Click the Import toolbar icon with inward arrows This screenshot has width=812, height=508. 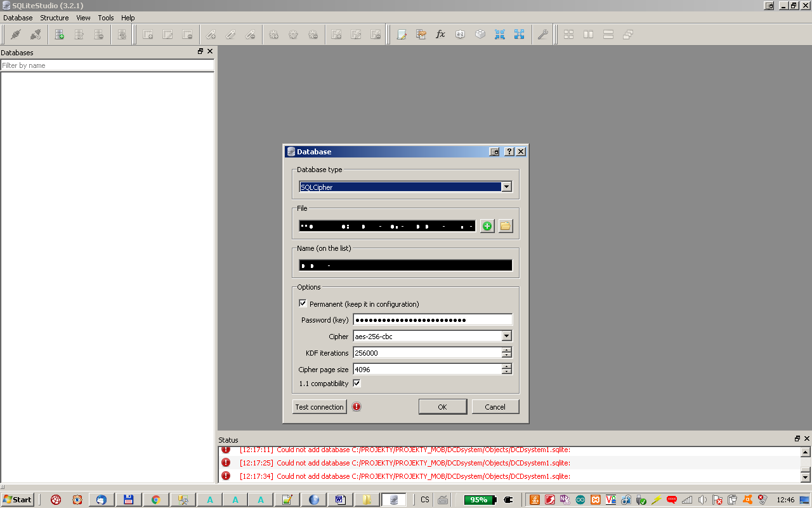[x=500, y=34]
